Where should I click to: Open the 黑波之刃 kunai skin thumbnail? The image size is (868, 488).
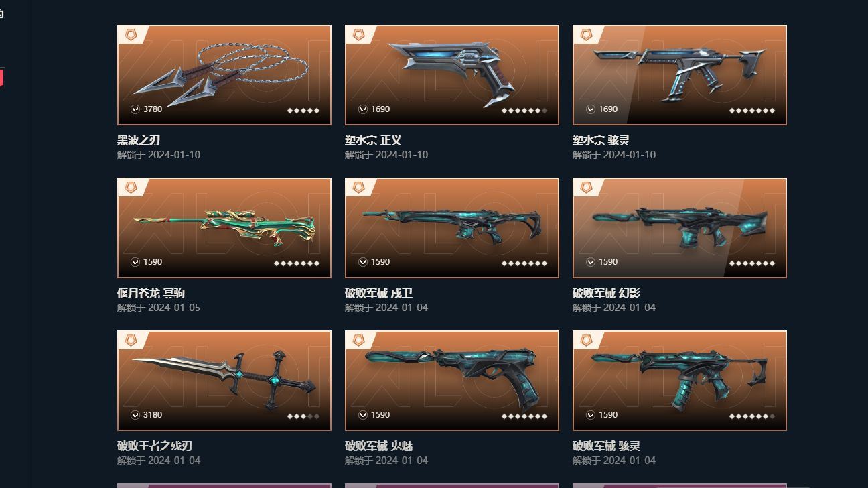pos(224,75)
